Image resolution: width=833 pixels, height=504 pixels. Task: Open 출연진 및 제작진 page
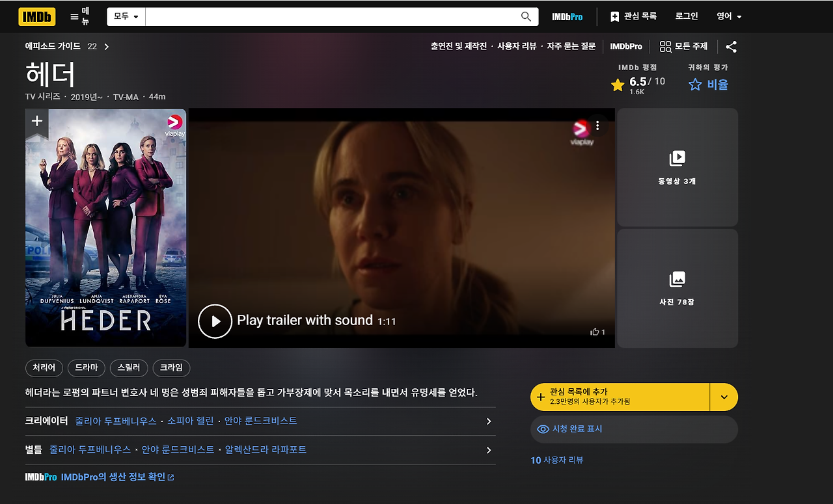tap(458, 46)
